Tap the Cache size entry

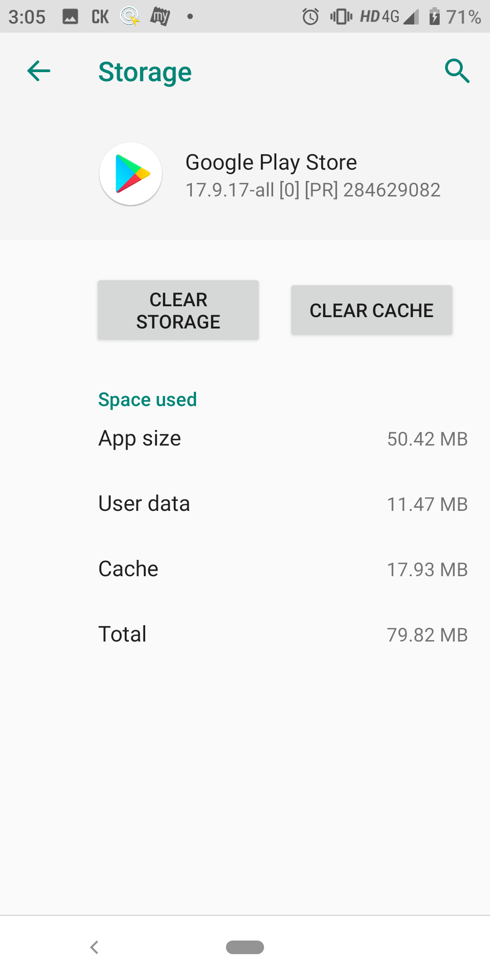245,569
